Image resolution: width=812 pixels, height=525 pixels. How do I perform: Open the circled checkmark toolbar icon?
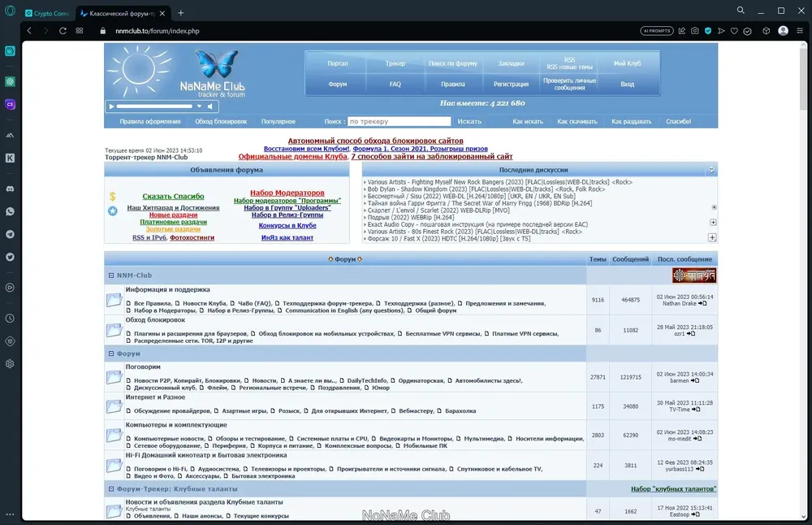[x=747, y=31]
